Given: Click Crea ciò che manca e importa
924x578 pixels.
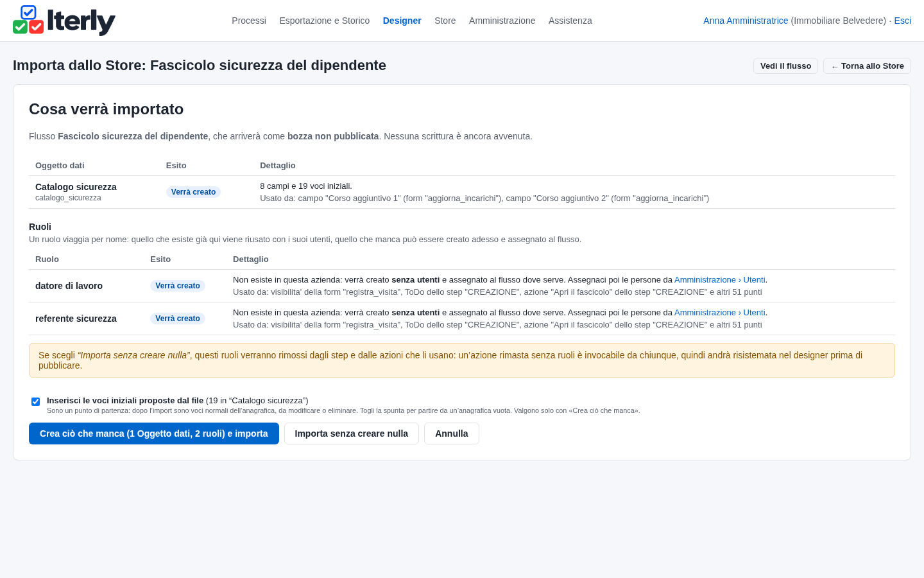Looking at the screenshot, I should 154,433.
